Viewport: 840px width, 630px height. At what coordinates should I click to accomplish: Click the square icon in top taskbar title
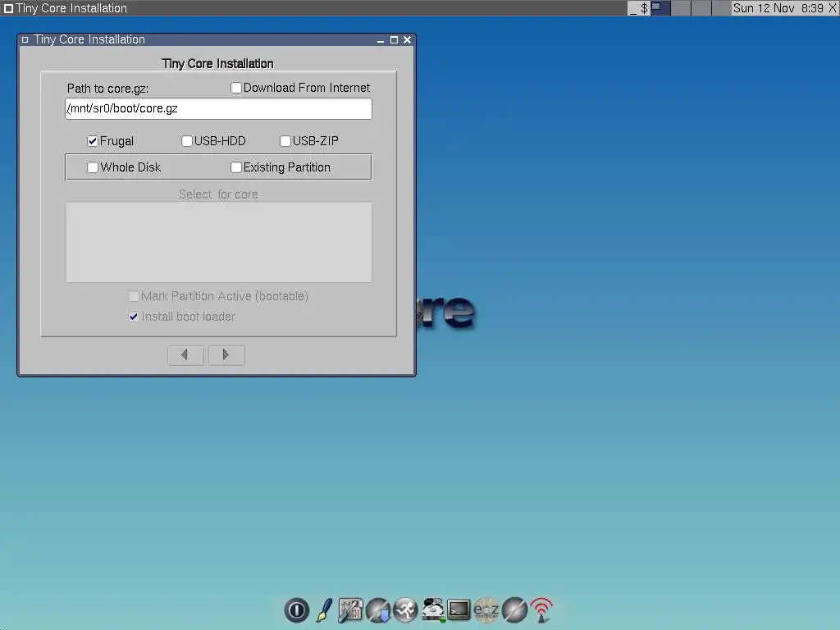(8, 8)
